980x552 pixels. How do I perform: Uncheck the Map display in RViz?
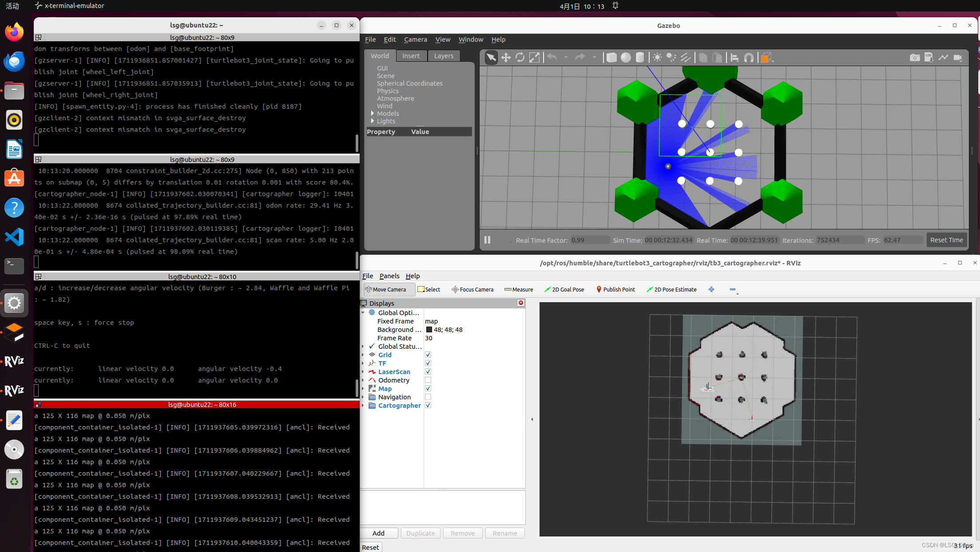[428, 388]
